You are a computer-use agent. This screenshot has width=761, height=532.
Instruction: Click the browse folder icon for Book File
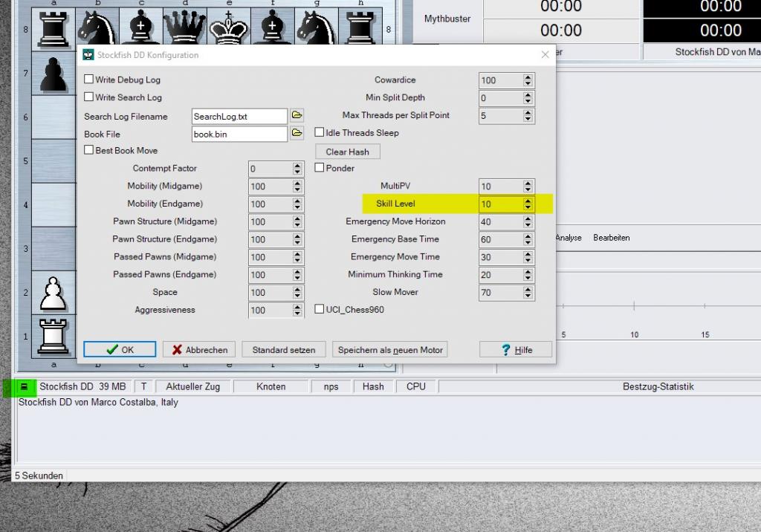(x=297, y=134)
